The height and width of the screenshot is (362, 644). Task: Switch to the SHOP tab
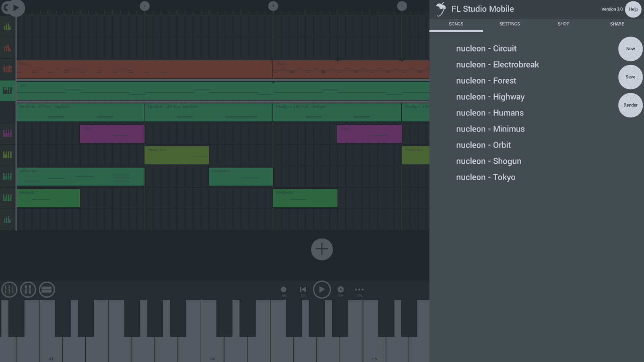coord(563,24)
